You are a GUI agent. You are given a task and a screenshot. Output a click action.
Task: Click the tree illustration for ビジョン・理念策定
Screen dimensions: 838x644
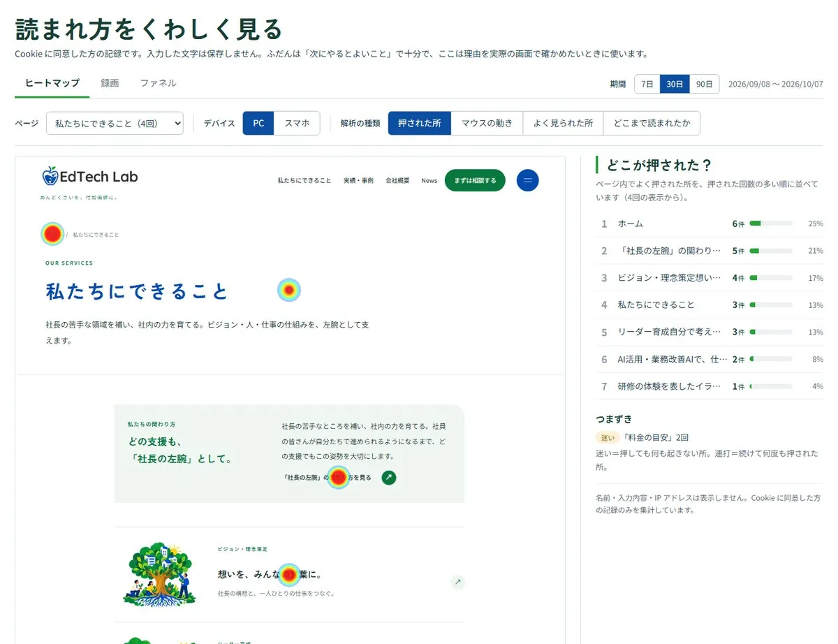click(160, 574)
